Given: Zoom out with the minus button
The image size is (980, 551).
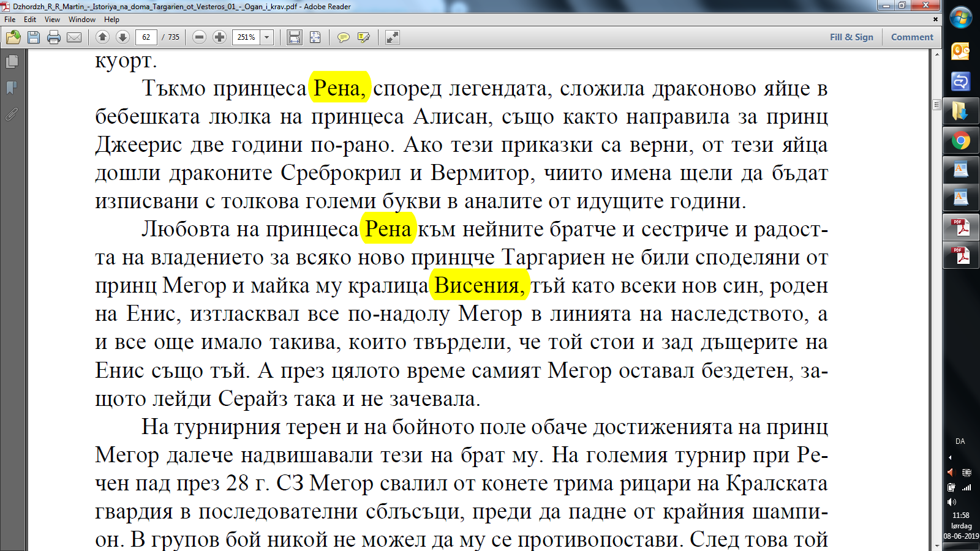Looking at the screenshot, I should tap(199, 37).
